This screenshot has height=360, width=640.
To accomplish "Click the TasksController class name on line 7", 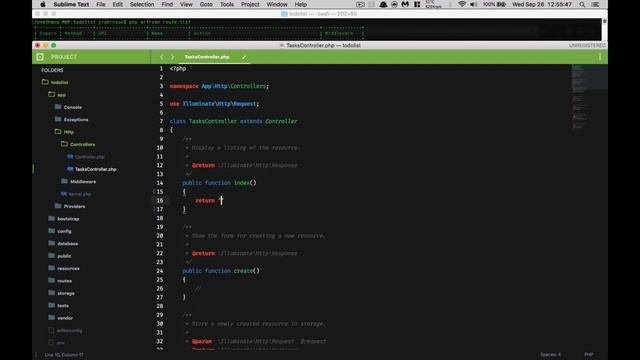I will 213,121.
